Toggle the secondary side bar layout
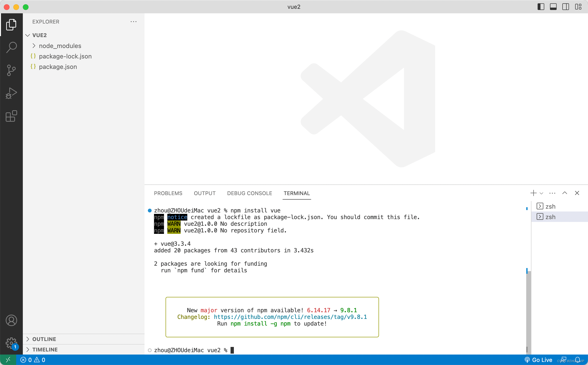 pos(566,7)
